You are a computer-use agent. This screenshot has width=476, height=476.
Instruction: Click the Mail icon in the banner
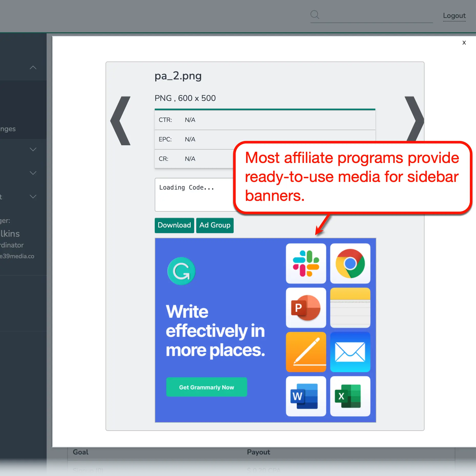tap(350, 352)
